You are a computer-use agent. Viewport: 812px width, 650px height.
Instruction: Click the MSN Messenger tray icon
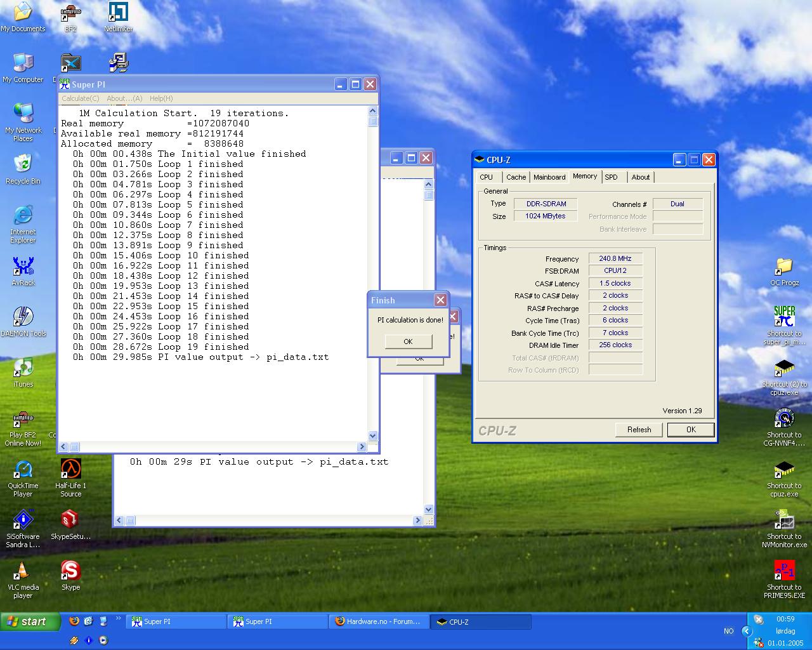coord(758,642)
